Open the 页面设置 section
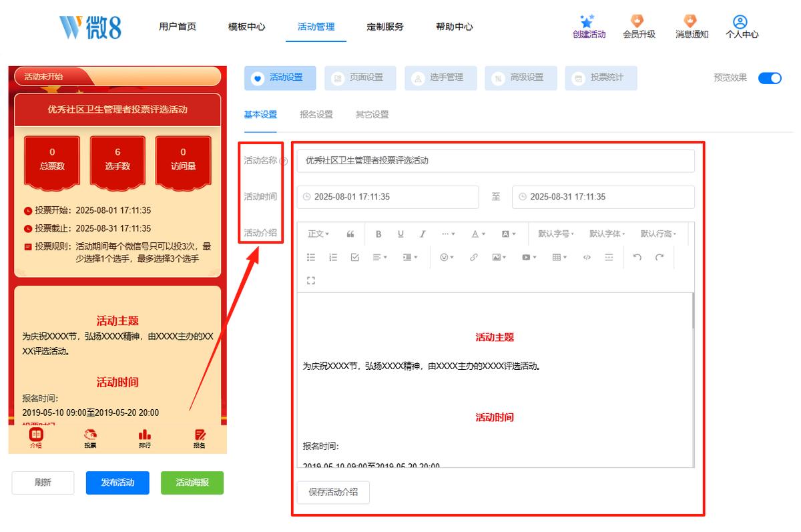The width and height of the screenshot is (801, 532). (x=360, y=78)
